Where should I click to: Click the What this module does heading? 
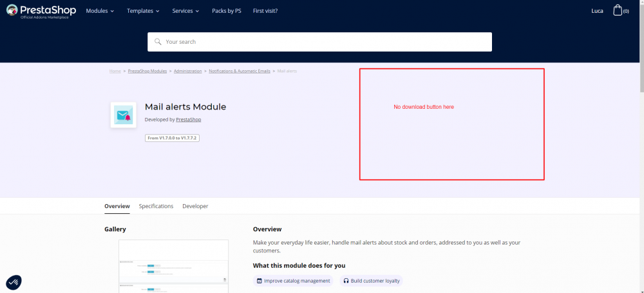[299, 265]
